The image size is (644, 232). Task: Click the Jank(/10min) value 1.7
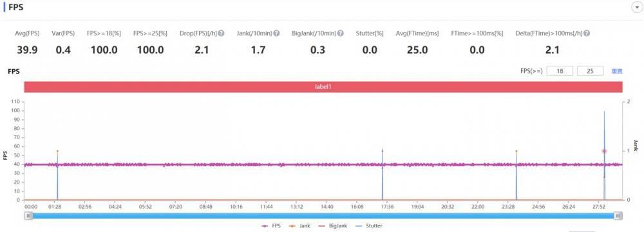(258, 50)
